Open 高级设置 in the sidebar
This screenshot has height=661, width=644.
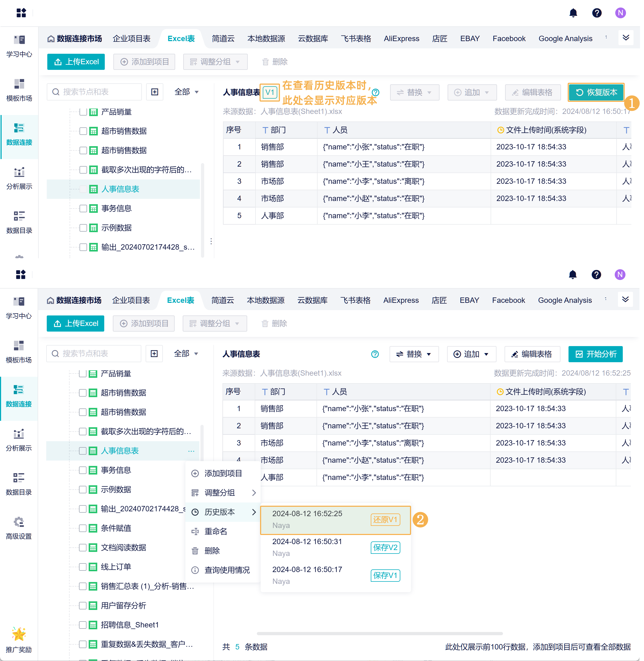19,528
